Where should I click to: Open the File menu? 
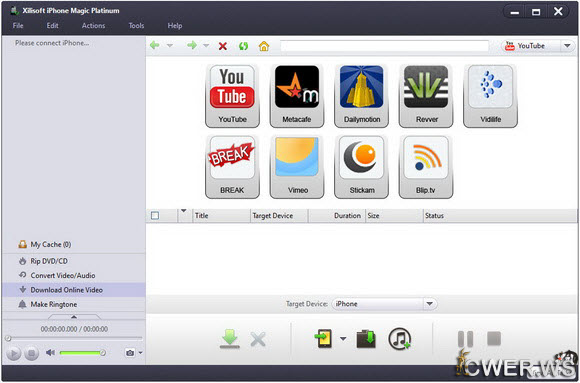[18, 26]
